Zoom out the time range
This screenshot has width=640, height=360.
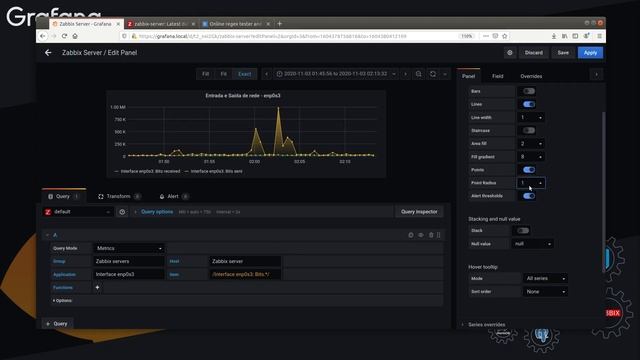pos(418,74)
